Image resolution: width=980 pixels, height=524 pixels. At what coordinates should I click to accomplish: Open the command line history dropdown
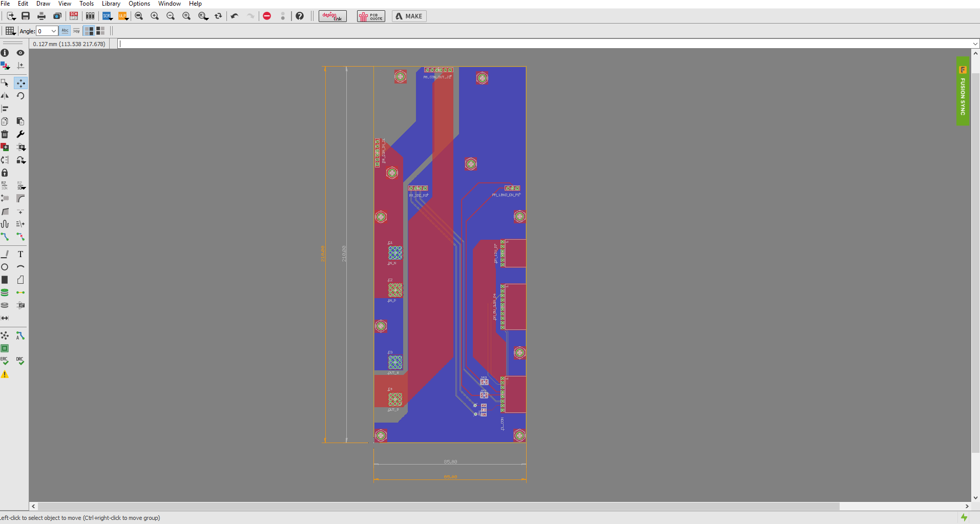974,44
